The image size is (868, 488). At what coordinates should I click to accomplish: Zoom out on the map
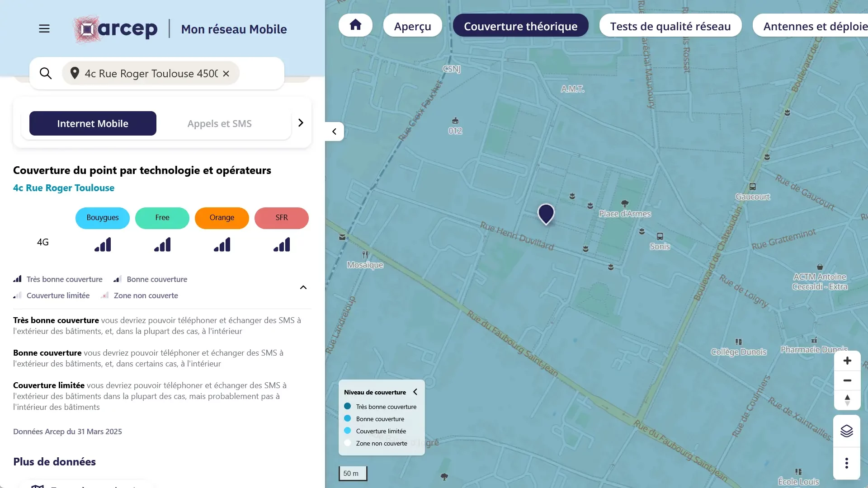coord(847,380)
